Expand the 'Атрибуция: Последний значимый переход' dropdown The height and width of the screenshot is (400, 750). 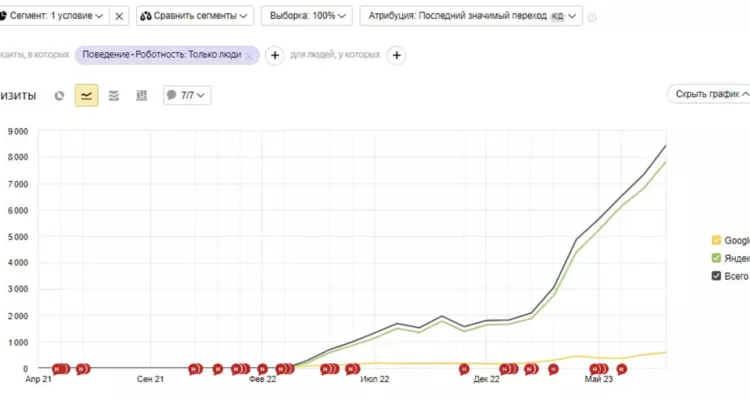[x=471, y=16]
